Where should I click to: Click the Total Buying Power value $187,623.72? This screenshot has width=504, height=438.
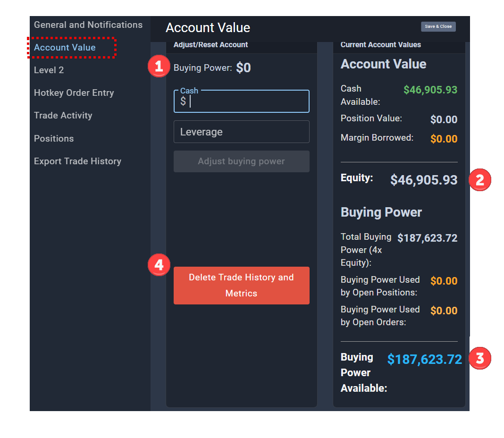click(427, 238)
